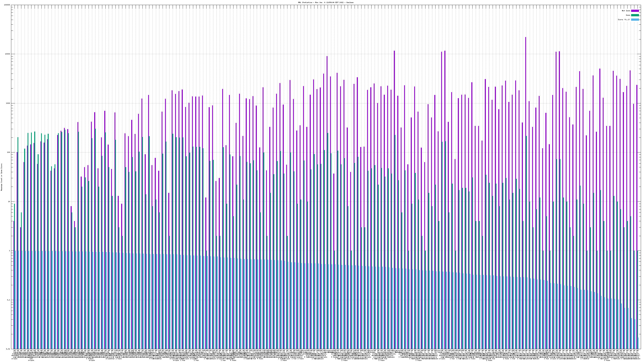Click the 0.1 y-axis tick label

[9, 300]
